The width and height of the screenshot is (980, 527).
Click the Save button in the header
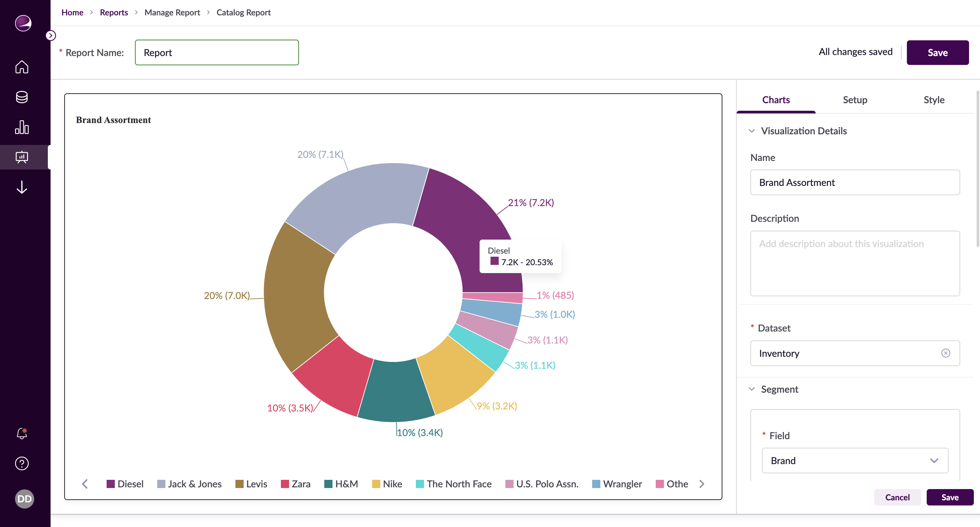tap(937, 52)
